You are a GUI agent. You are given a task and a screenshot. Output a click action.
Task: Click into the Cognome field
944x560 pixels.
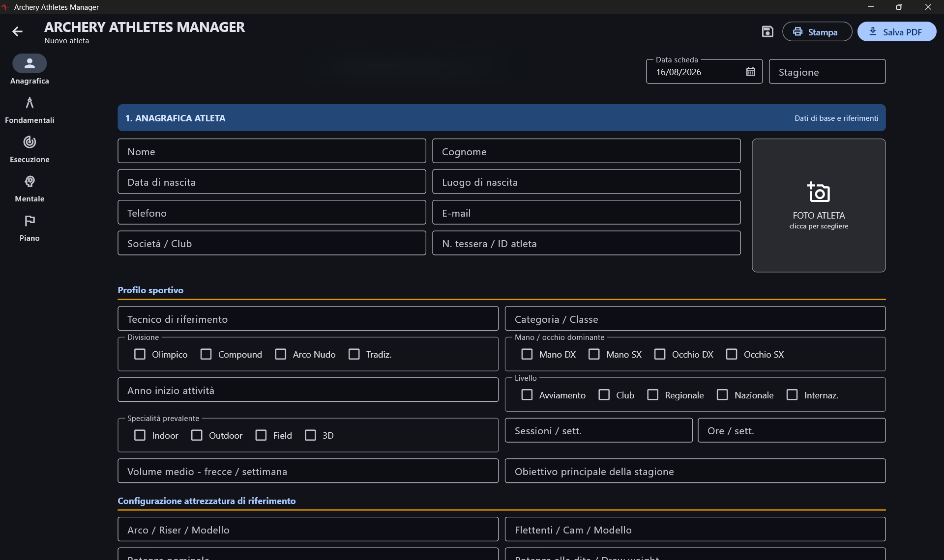(x=587, y=151)
